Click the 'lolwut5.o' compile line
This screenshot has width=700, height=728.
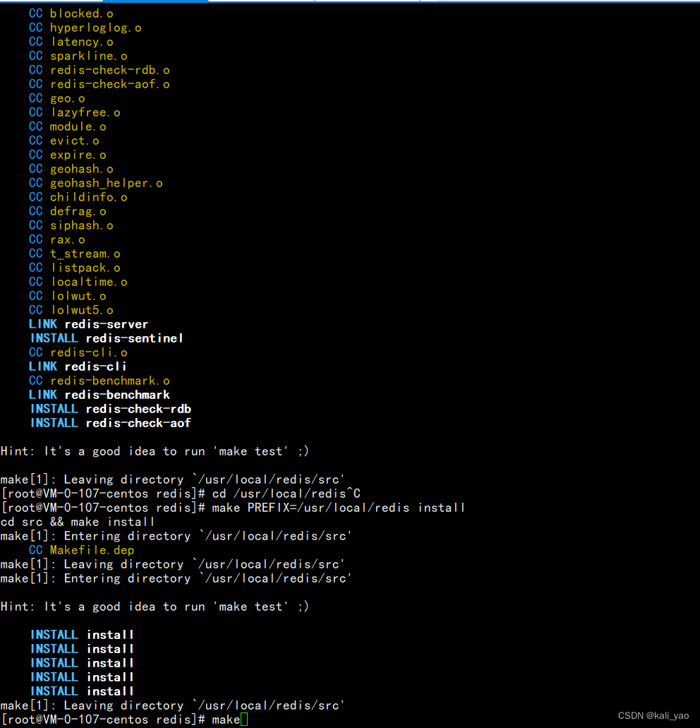tap(71, 310)
